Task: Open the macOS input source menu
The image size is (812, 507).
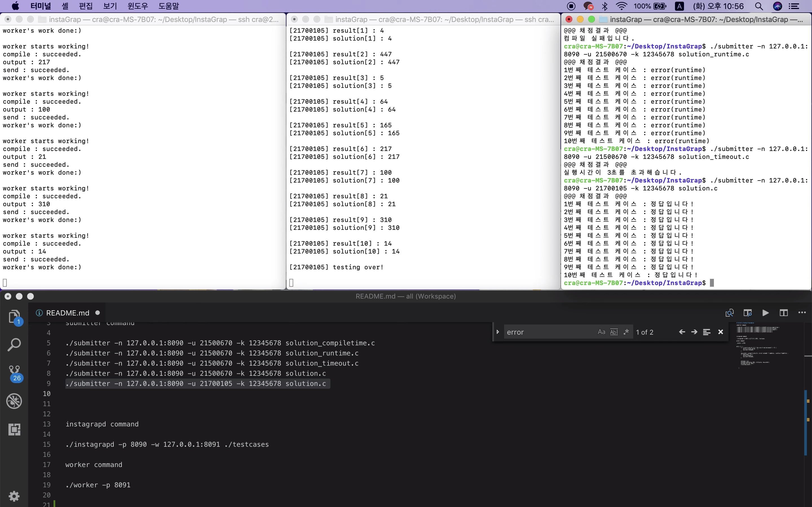Action: pos(679,6)
